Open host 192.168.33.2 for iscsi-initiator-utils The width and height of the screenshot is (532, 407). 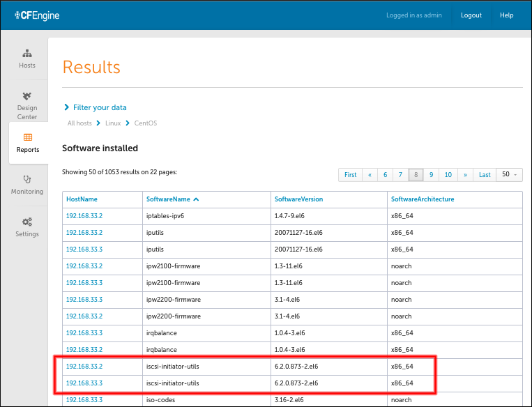point(84,367)
